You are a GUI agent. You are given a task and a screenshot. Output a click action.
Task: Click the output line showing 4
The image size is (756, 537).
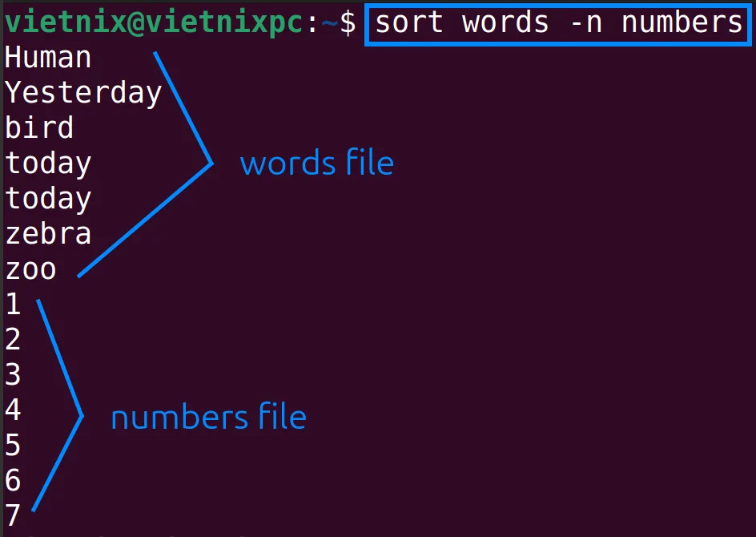tap(13, 410)
